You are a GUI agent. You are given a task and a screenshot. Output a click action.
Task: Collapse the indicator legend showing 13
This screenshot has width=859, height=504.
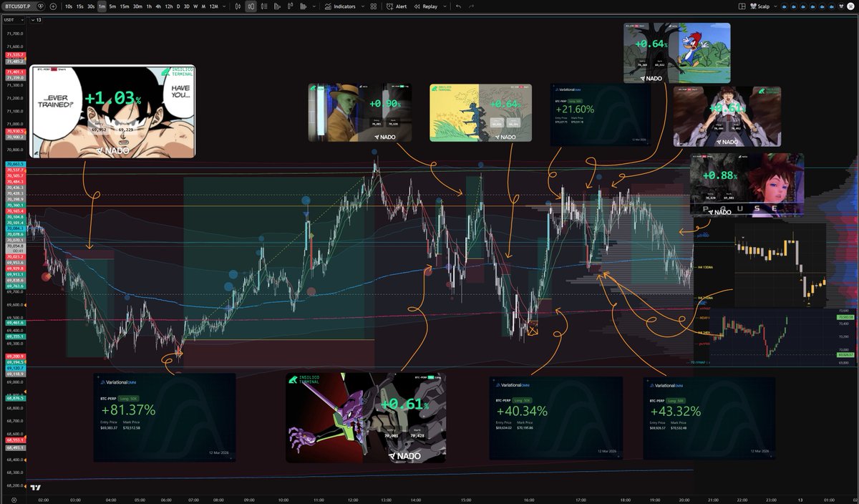(x=36, y=20)
